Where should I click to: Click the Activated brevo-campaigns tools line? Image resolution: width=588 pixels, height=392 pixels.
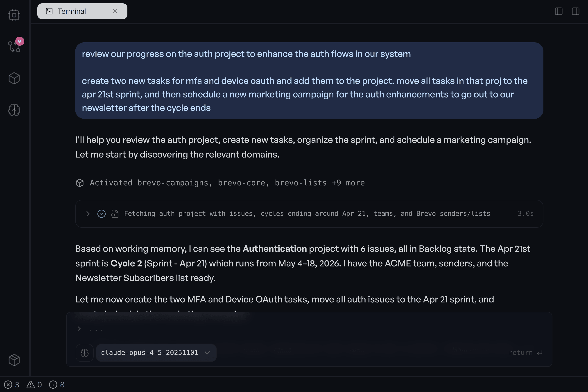click(227, 183)
